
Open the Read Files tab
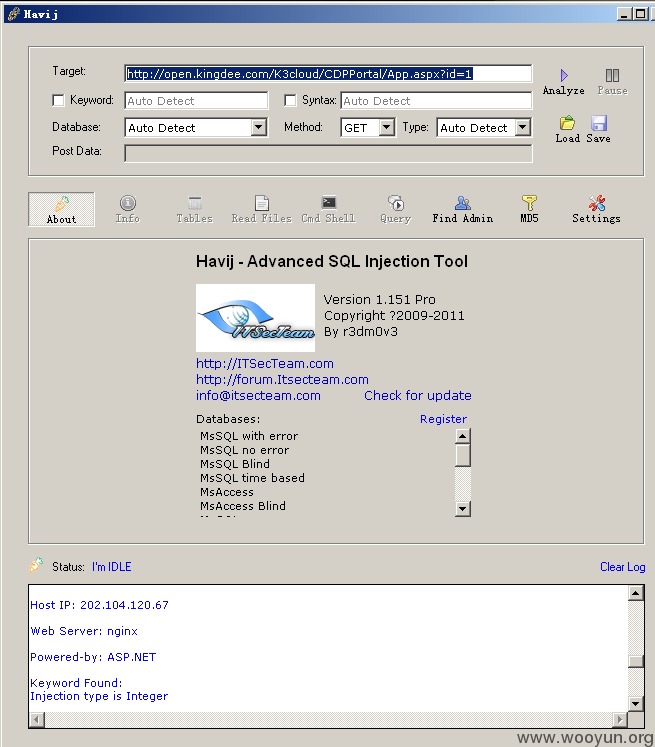pyautogui.click(x=262, y=210)
